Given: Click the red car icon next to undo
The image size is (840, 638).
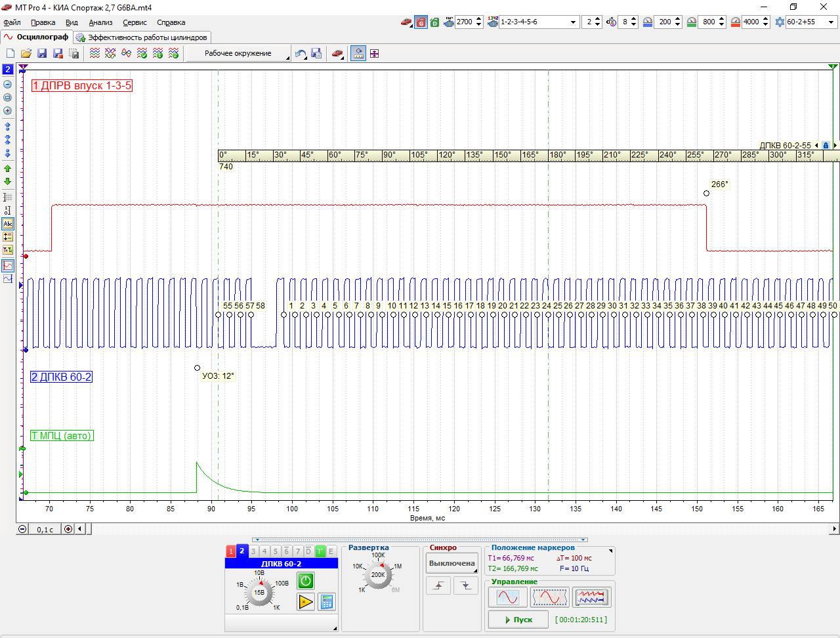Looking at the screenshot, I should [x=337, y=54].
